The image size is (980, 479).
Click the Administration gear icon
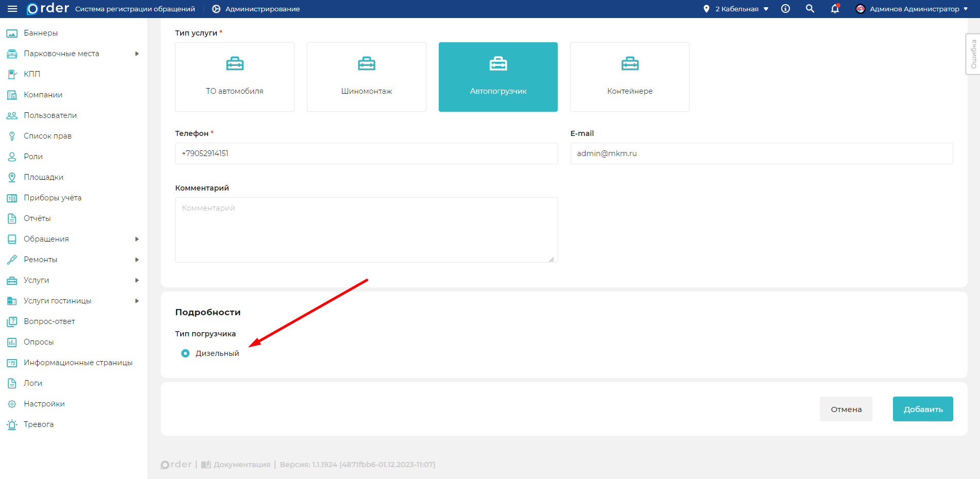point(216,9)
